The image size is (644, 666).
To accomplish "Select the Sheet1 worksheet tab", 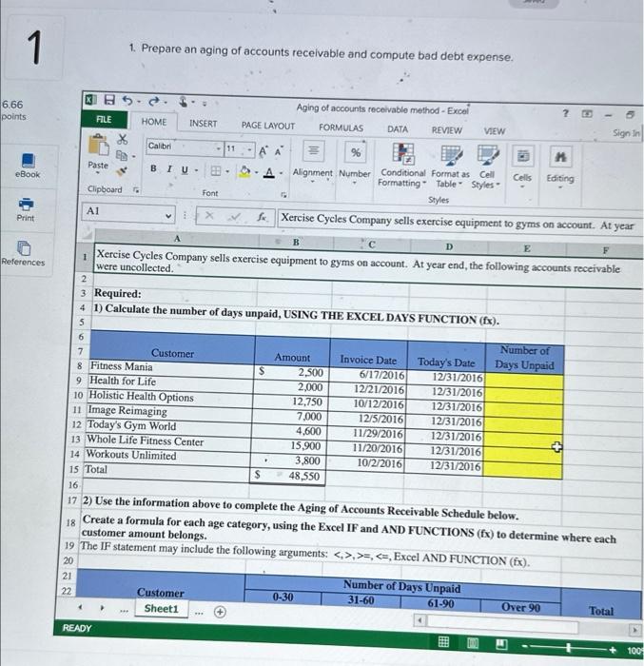I will click(161, 608).
